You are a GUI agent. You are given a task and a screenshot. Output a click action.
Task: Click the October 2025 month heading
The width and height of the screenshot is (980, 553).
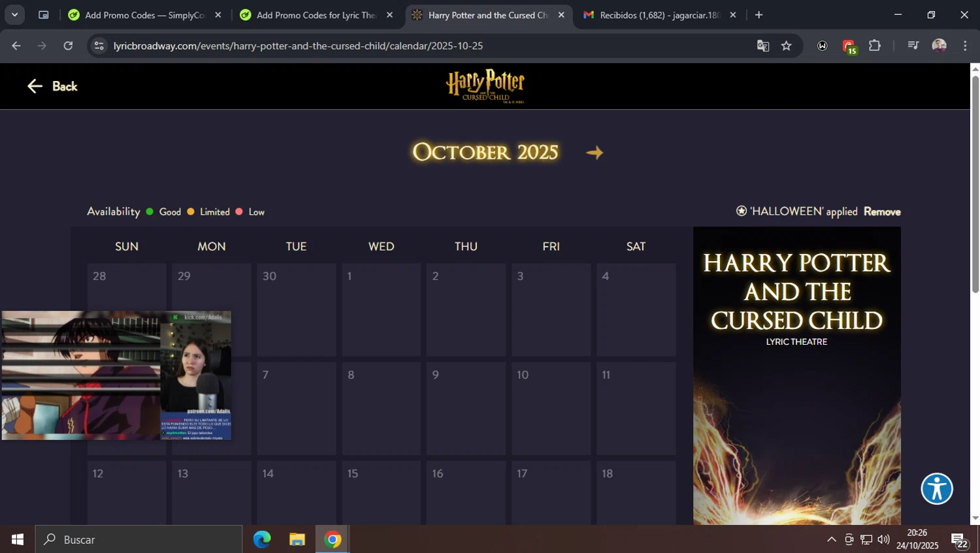click(485, 152)
